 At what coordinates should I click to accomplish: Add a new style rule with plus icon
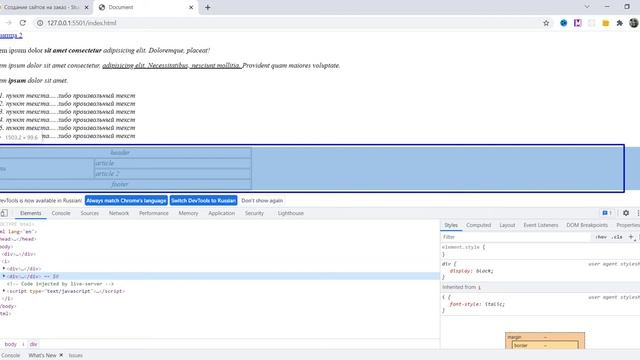click(x=631, y=237)
